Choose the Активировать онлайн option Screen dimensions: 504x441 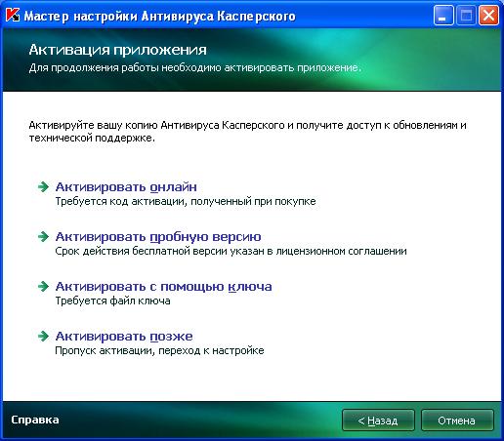[x=126, y=187]
